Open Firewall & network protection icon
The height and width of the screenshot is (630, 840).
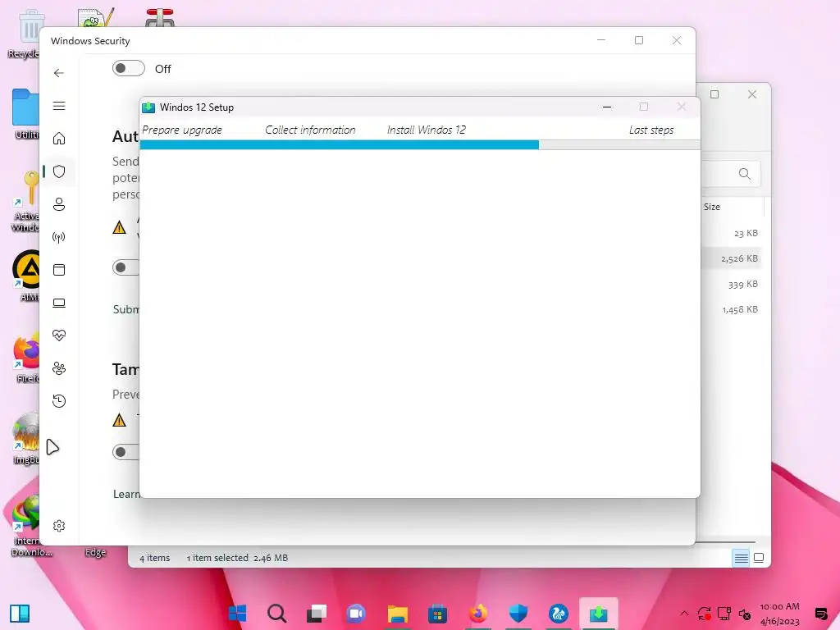(59, 237)
